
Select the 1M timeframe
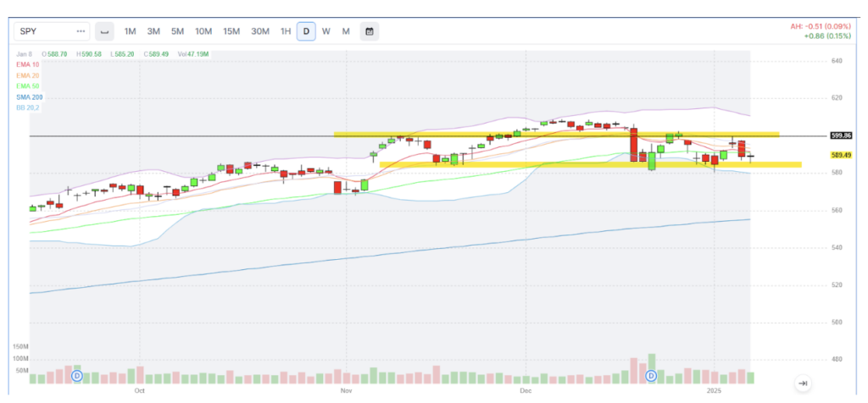click(130, 31)
